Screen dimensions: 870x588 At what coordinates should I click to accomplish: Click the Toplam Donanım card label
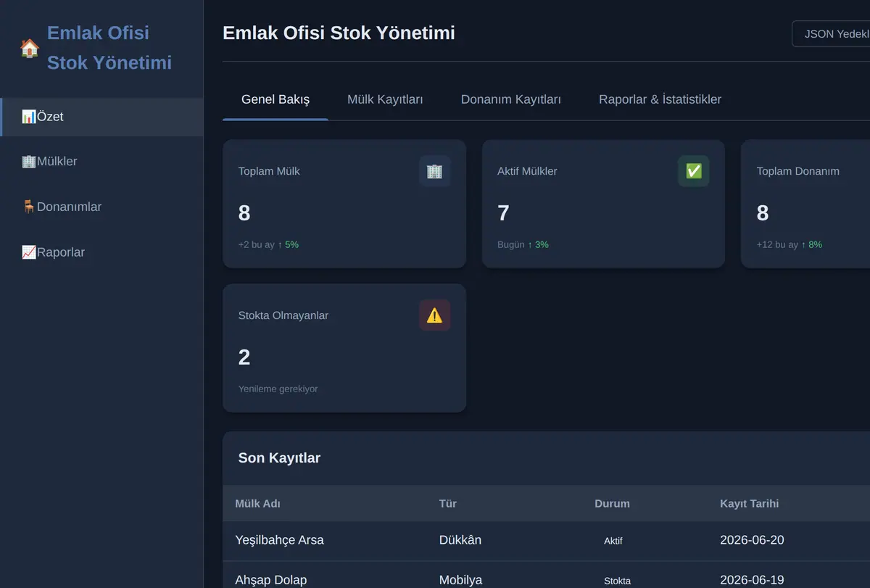797,171
